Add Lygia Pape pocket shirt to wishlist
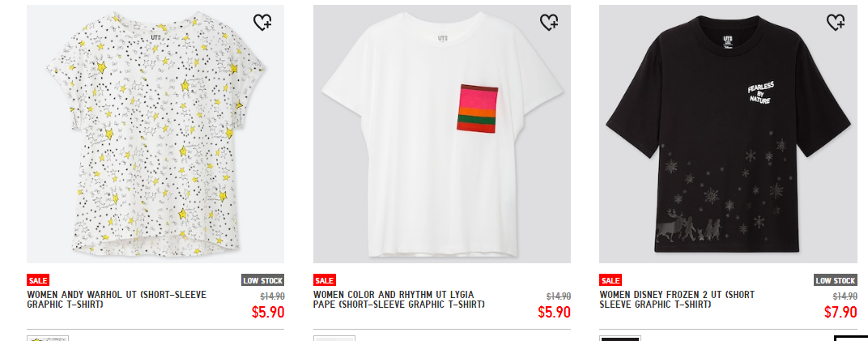This screenshot has height=341, width=868. (549, 22)
